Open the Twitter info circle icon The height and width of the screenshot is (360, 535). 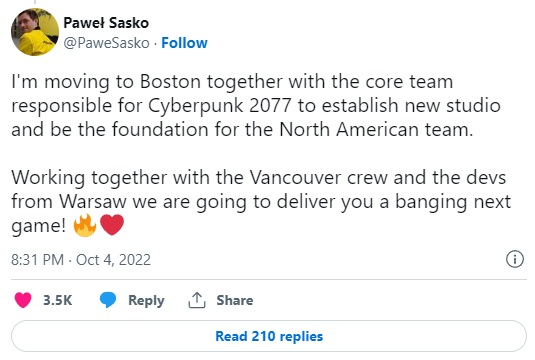click(x=515, y=259)
